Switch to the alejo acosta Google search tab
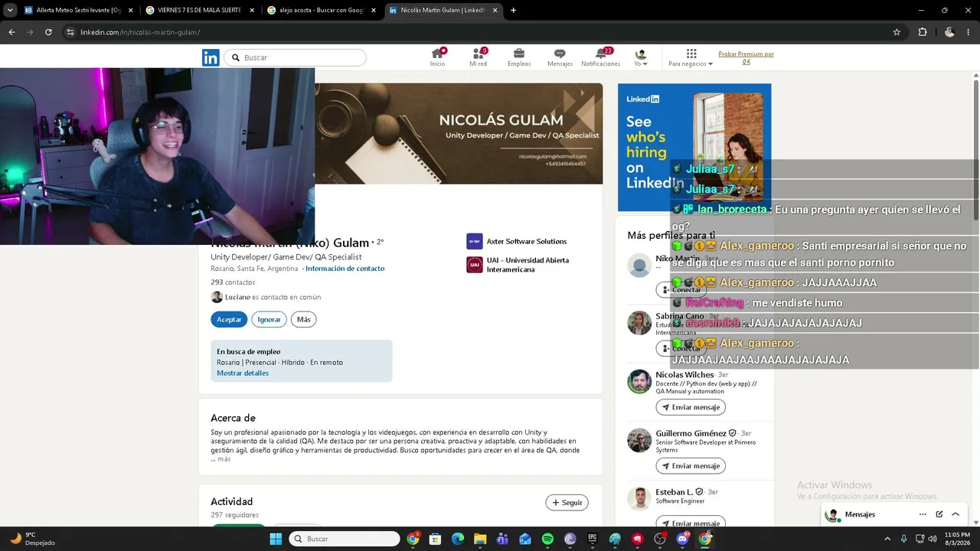980x551 pixels. (x=321, y=10)
